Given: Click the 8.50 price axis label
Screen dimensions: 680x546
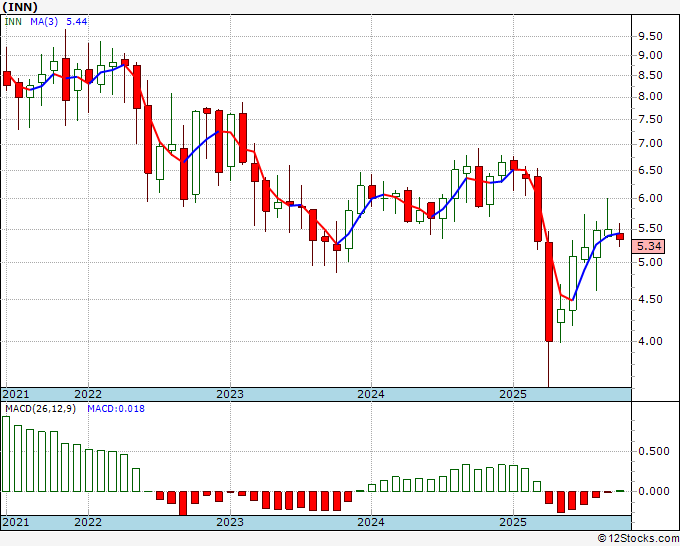Looking at the screenshot, I should tap(650, 75).
